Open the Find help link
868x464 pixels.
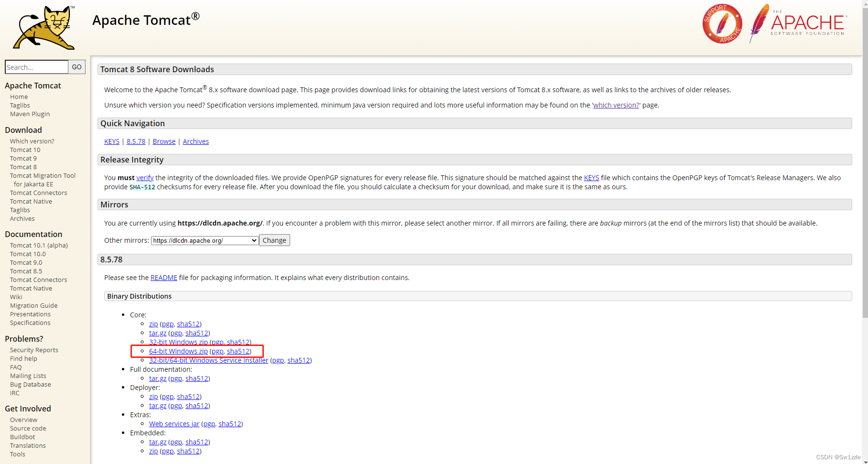(x=23, y=358)
